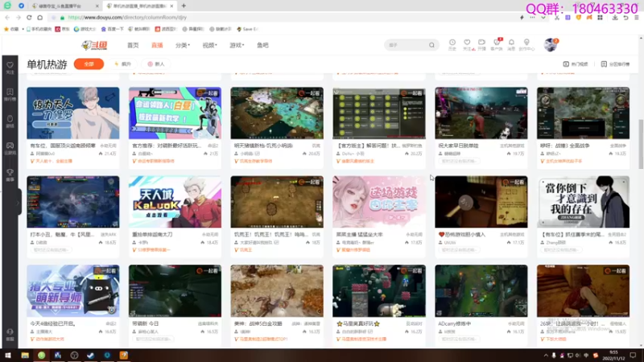Open the 鱼吧 nav item
Viewport: 644px width, 362px height.
[x=262, y=45]
